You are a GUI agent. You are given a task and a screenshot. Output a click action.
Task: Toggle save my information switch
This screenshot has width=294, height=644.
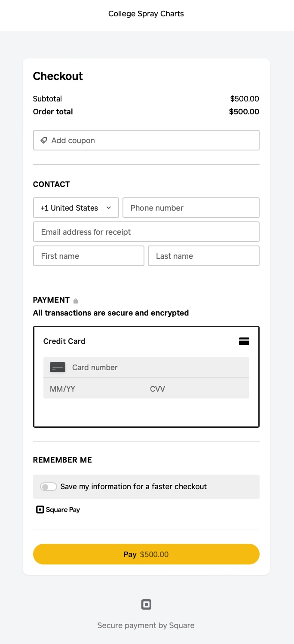(x=49, y=487)
